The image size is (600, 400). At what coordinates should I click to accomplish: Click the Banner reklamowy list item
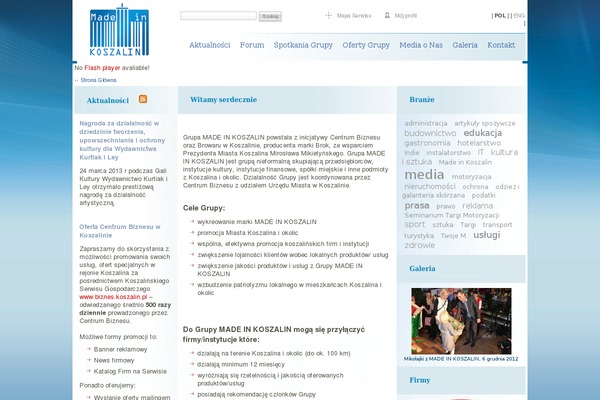121,349
